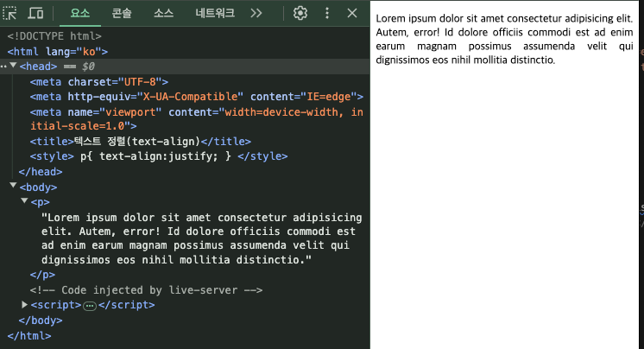The image size is (644, 349).
Task: Switch to the 네트워크 tab
Action: (215, 13)
